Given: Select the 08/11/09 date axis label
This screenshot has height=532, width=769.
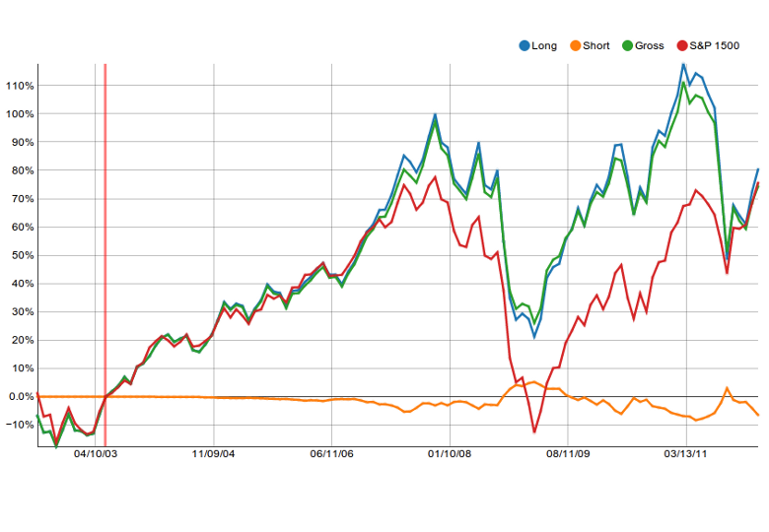Looking at the screenshot, I should tap(568, 453).
